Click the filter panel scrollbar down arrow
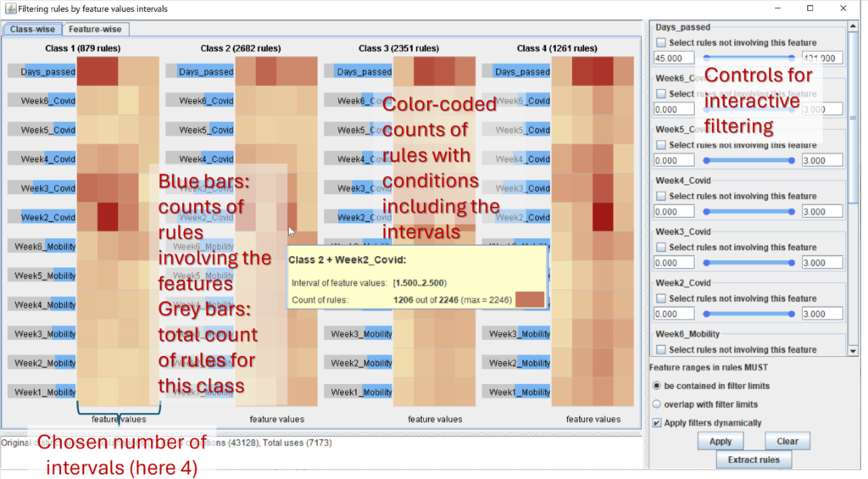Image resolution: width=868 pixels, height=479 pixels. click(x=853, y=350)
